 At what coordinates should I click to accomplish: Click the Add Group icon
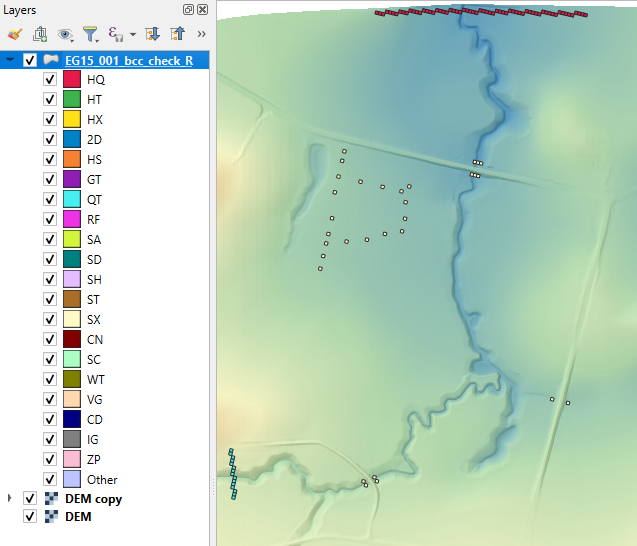[x=40, y=34]
